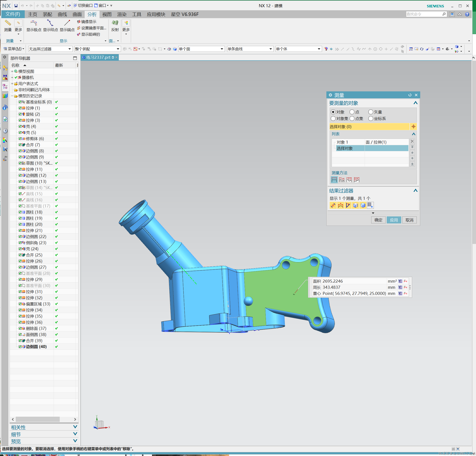Click the 切换窗口 button
Image resolution: width=476 pixels, height=456 pixels.
[83, 6]
